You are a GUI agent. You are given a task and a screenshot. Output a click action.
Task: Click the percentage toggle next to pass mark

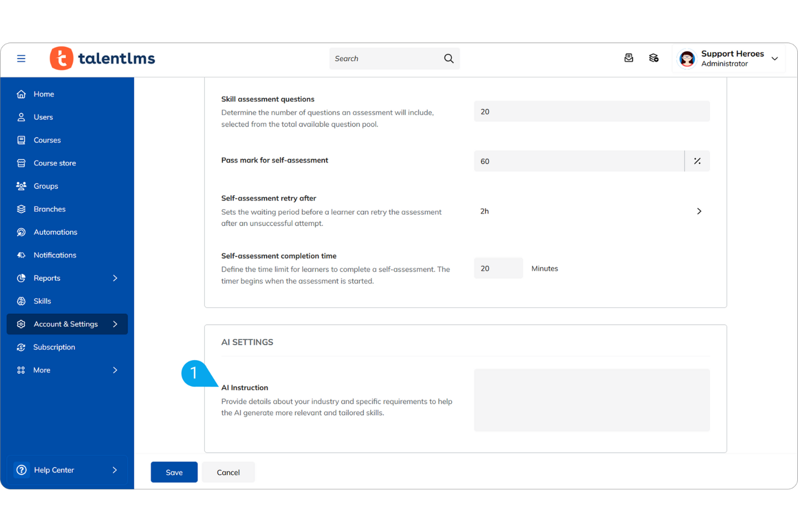(x=697, y=161)
